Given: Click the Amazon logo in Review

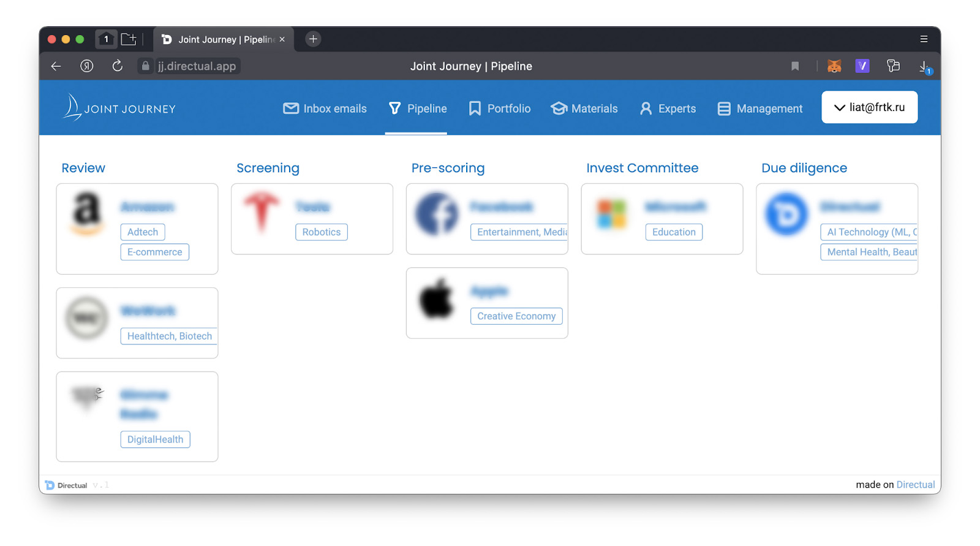Looking at the screenshot, I should [87, 214].
